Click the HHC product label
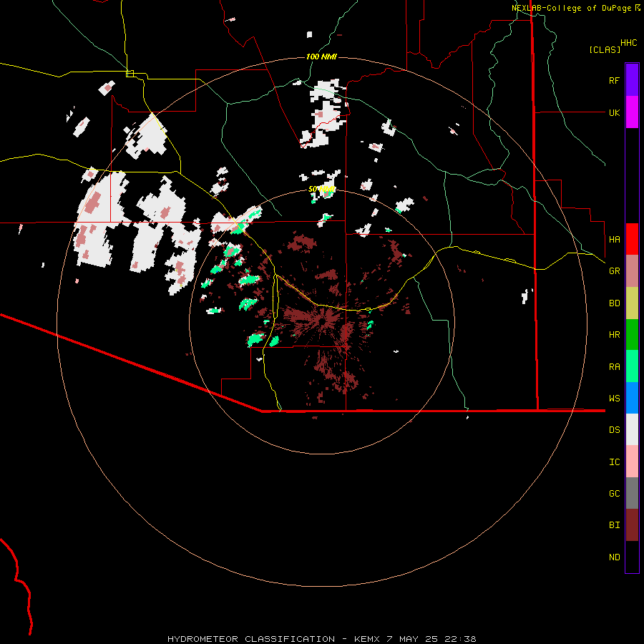The image size is (644, 644). pos(628,43)
